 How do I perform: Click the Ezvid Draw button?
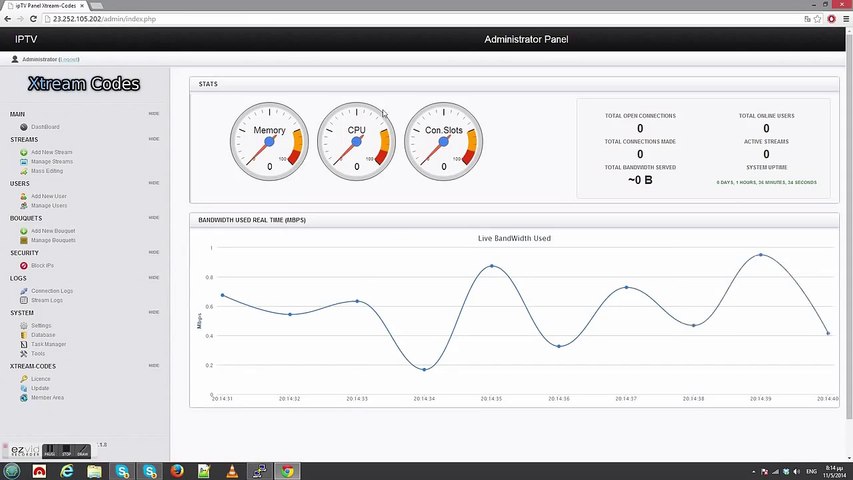point(83,451)
